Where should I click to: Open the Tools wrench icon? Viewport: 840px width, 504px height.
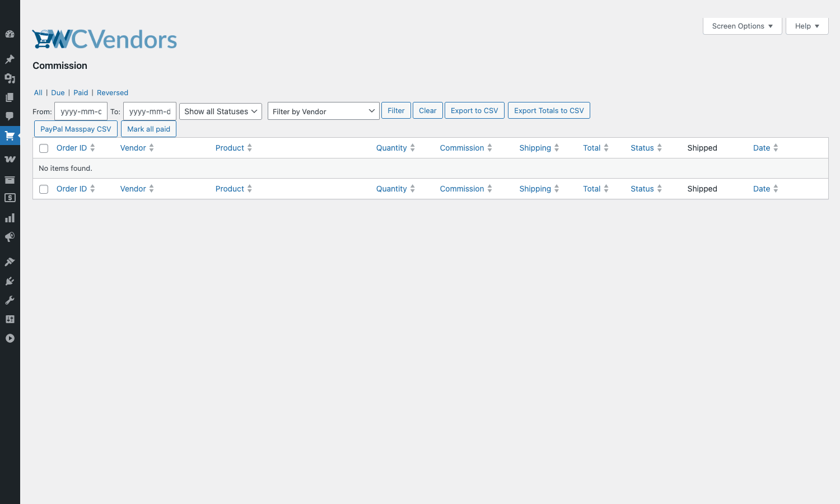point(10,300)
